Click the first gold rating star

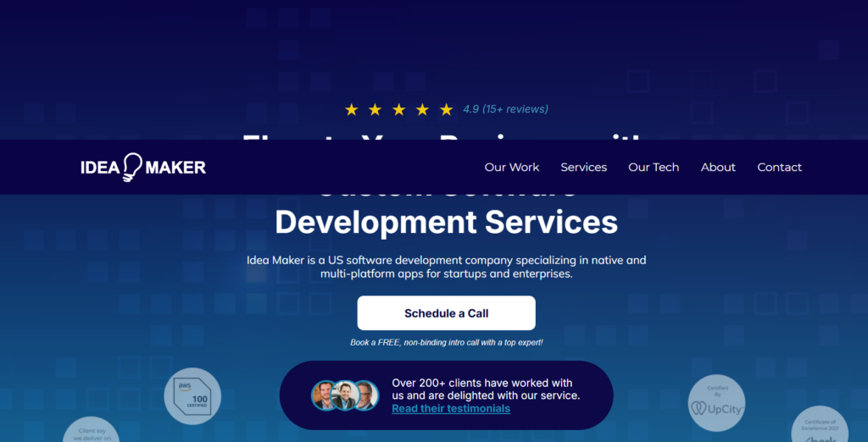pyautogui.click(x=352, y=109)
